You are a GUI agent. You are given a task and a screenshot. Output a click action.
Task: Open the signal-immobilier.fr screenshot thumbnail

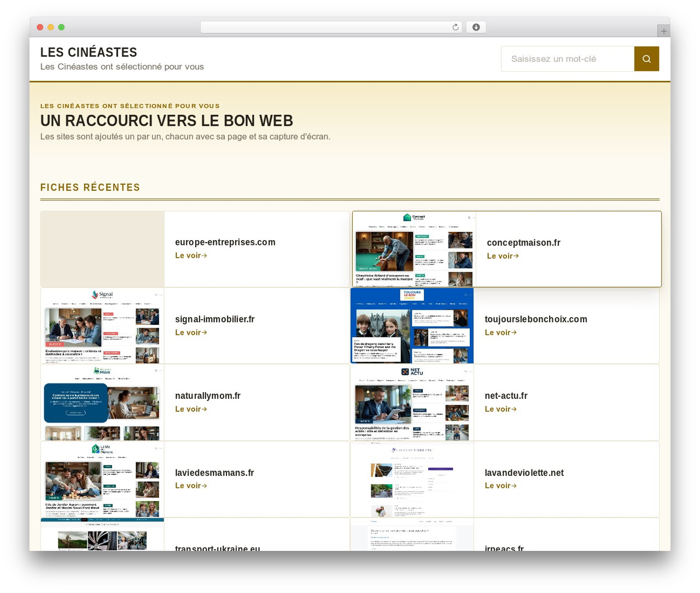pyautogui.click(x=102, y=326)
